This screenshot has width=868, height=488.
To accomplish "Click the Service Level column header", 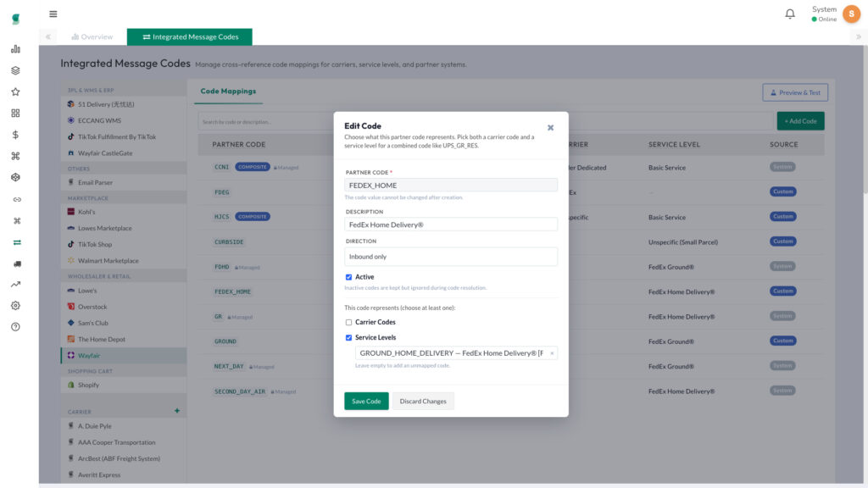I will pos(674,144).
